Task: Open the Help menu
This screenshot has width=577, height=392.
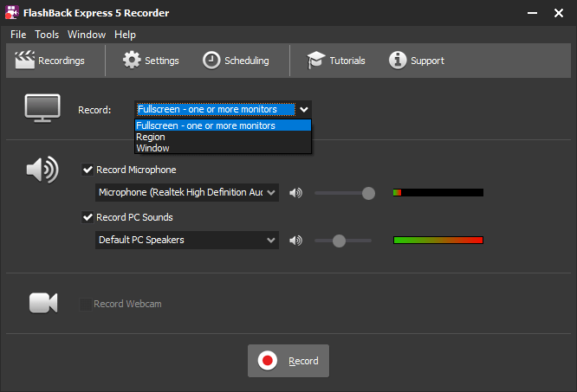Action: [x=125, y=35]
